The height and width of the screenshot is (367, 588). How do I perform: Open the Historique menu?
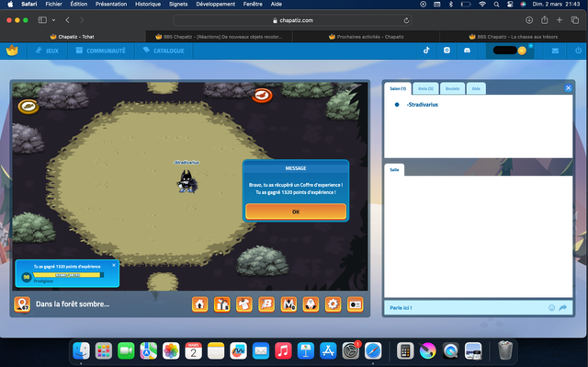148,4
